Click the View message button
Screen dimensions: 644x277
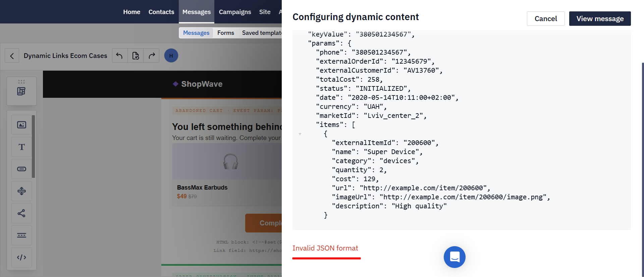(x=600, y=19)
